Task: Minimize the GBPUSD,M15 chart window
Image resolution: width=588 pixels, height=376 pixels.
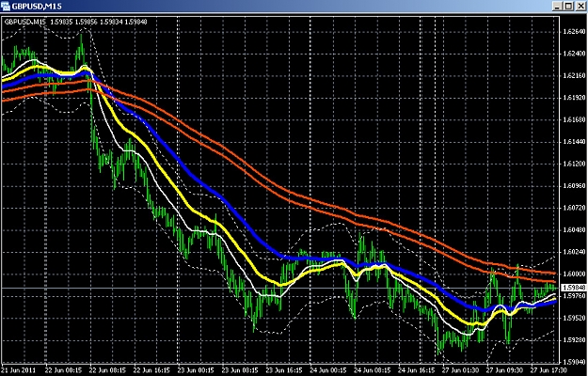Action: point(557,6)
